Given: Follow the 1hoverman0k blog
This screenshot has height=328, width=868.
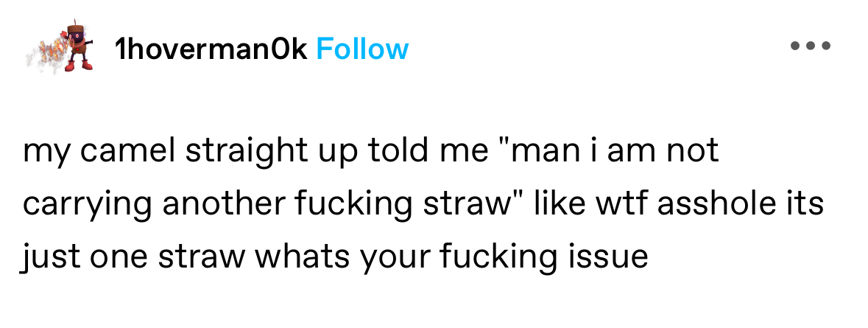Looking at the screenshot, I should [x=363, y=49].
